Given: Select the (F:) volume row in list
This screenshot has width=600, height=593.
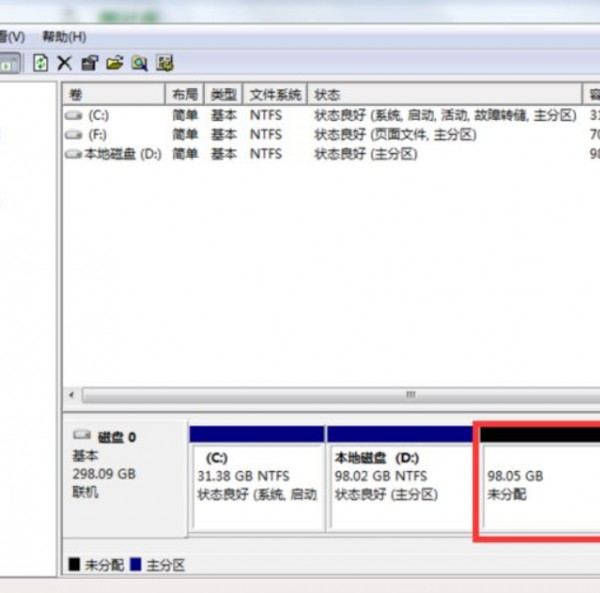Looking at the screenshot, I should (x=97, y=134).
